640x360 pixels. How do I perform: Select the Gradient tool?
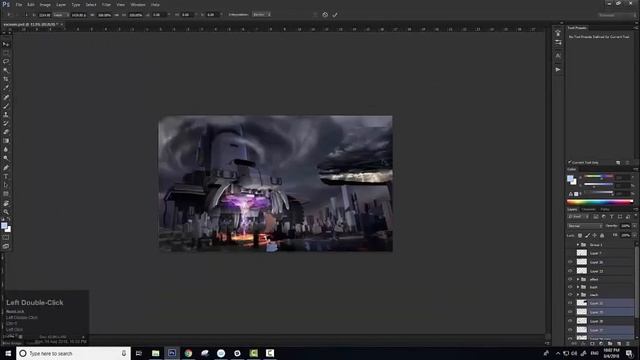coord(6,141)
